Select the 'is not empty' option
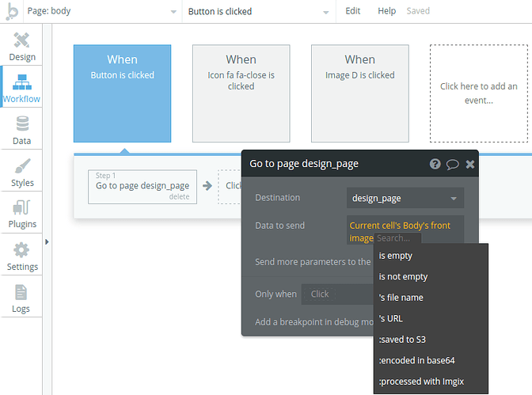532x395 pixels. 431,276
